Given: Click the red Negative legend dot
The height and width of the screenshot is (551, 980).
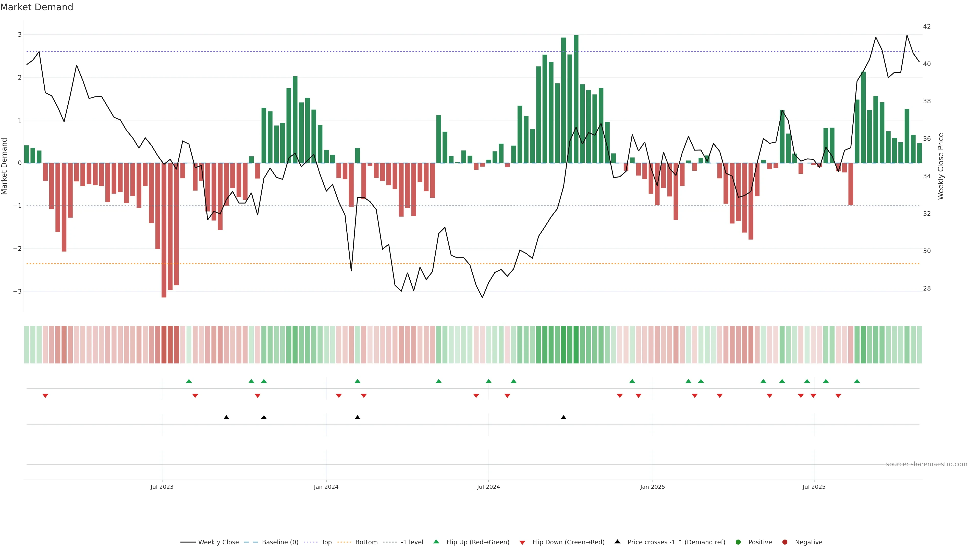Looking at the screenshot, I should click(785, 542).
